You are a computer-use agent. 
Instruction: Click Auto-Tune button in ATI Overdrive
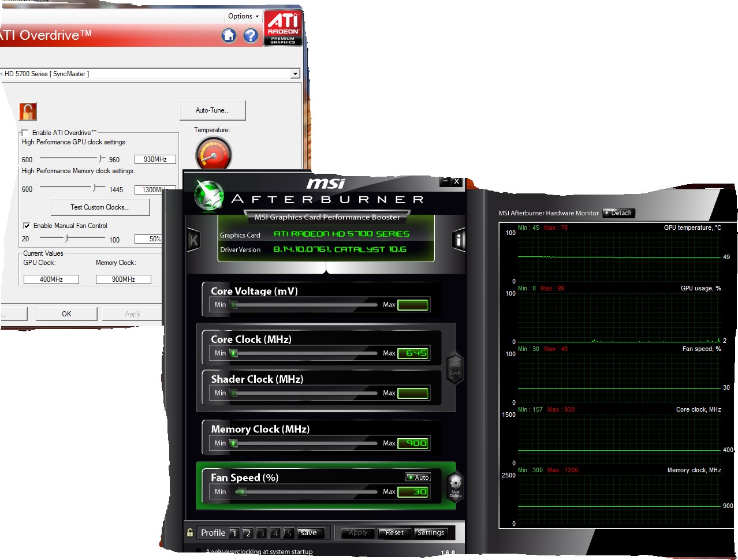click(213, 110)
